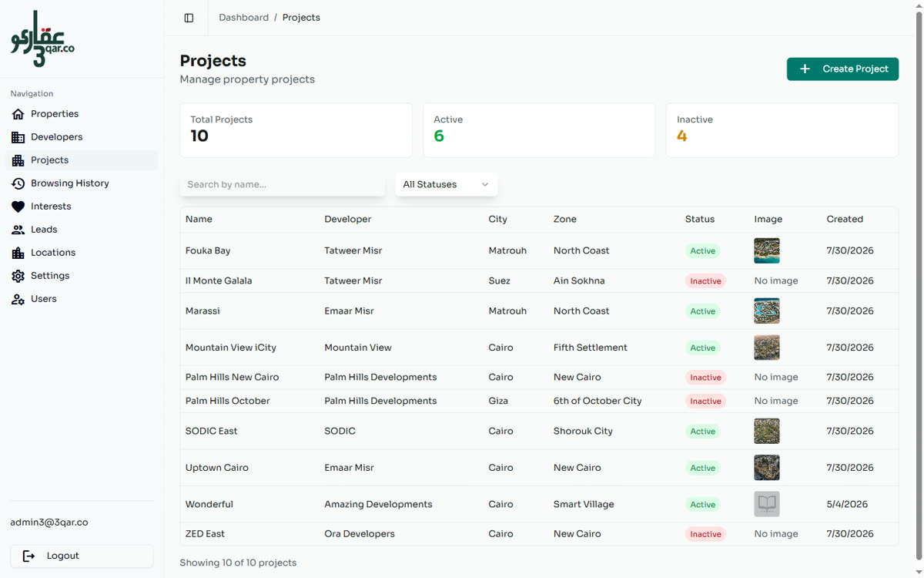Click the Inactive badge for Il Monte Galala
Image resolution: width=924 pixels, height=578 pixels.
coord(705,281)
